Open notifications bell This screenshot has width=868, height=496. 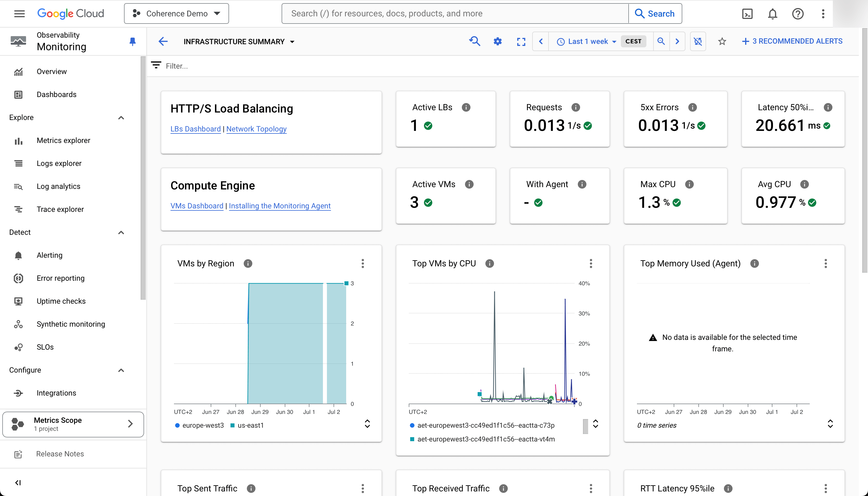[x=772, y=13]
